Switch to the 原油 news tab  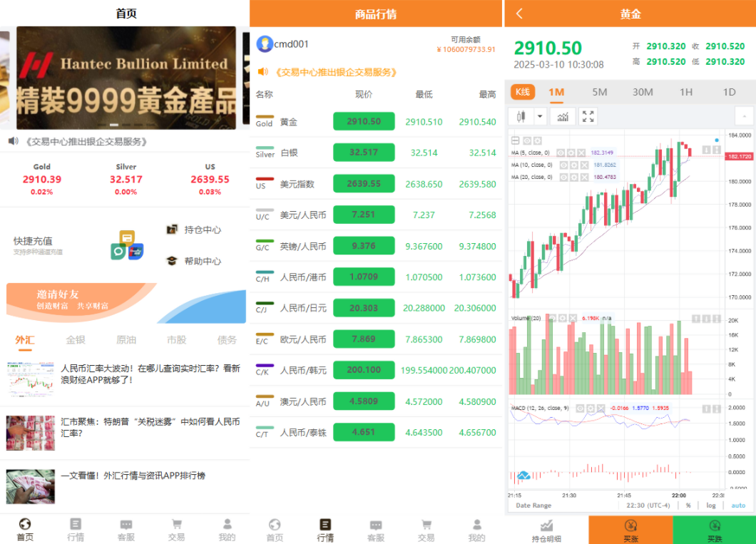[x=126, y=339]
